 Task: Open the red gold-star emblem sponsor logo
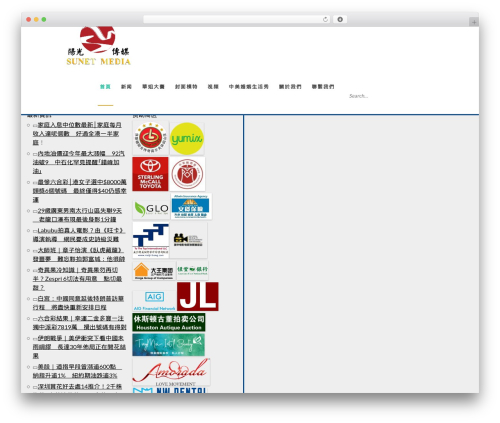coord(150,138)
